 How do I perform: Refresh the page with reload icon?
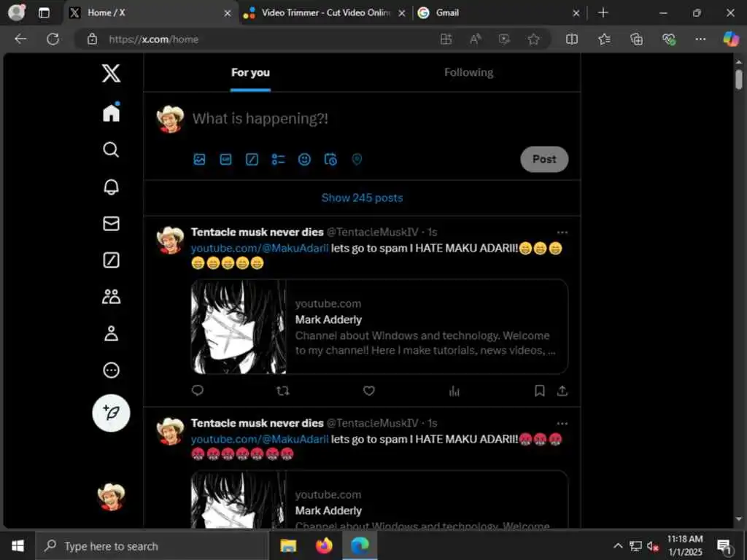coord(53,39)
